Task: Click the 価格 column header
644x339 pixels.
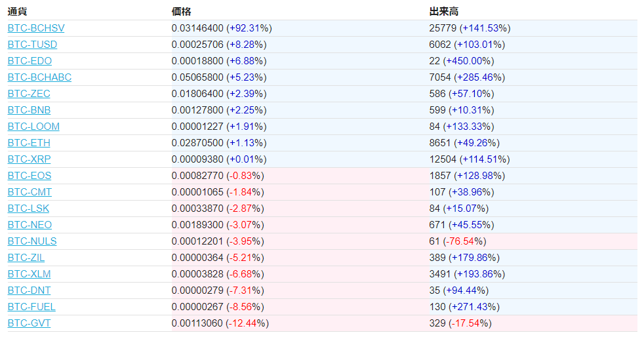Action: pyautogui.click(x=181, y=11)
